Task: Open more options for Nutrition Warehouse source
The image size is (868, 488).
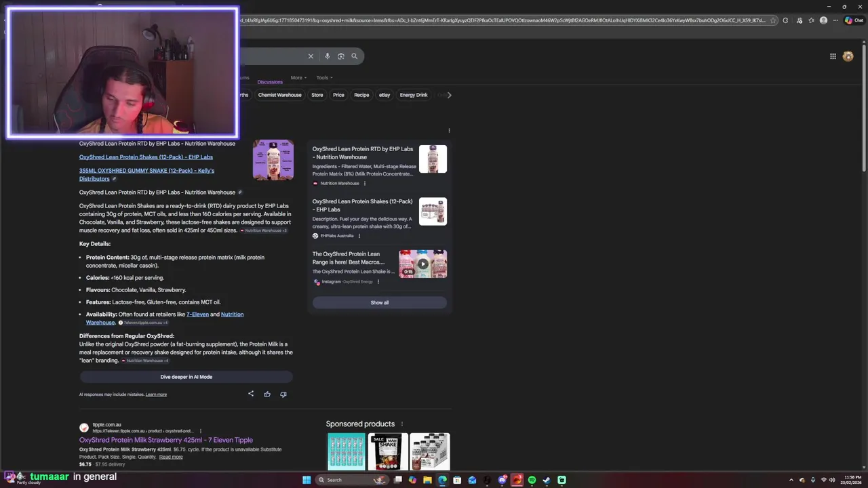Action: tap(364, 183)
